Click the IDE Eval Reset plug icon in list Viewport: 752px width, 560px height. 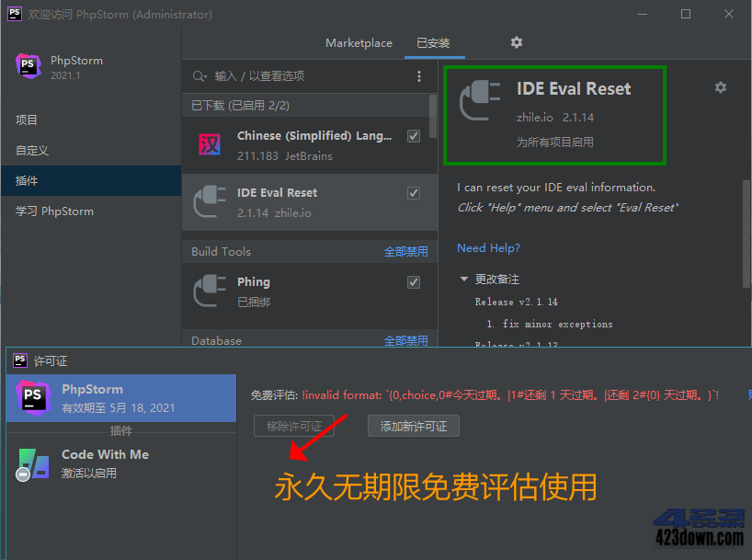[x=211, y=198]
